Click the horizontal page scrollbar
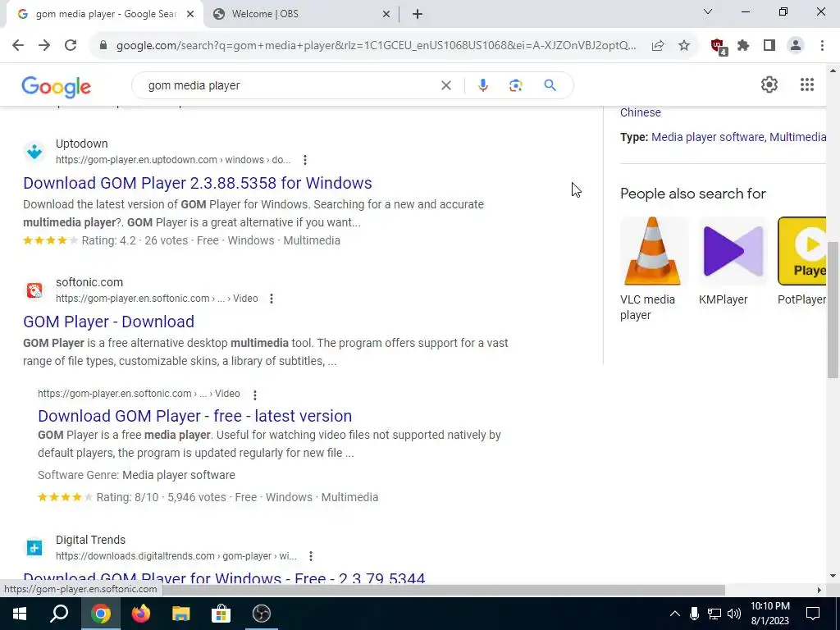 [x=445, y=590]
